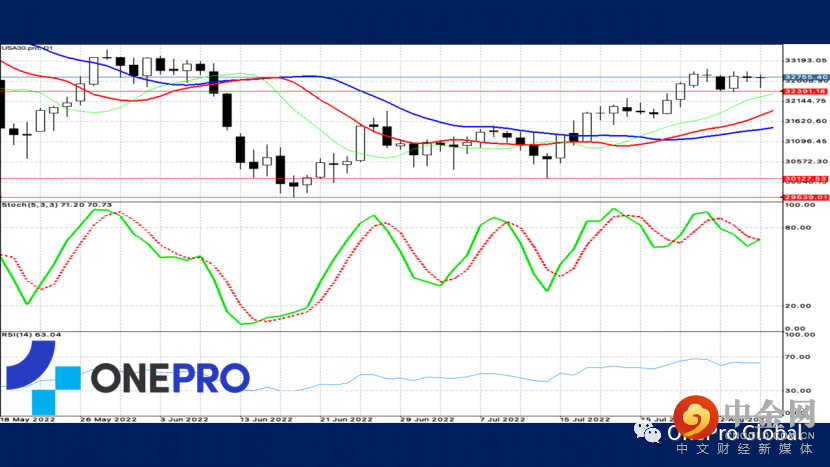830x467 pixels.
Task: Click the 21 Jun 2022 date label
Action: [x=346, y=419]
